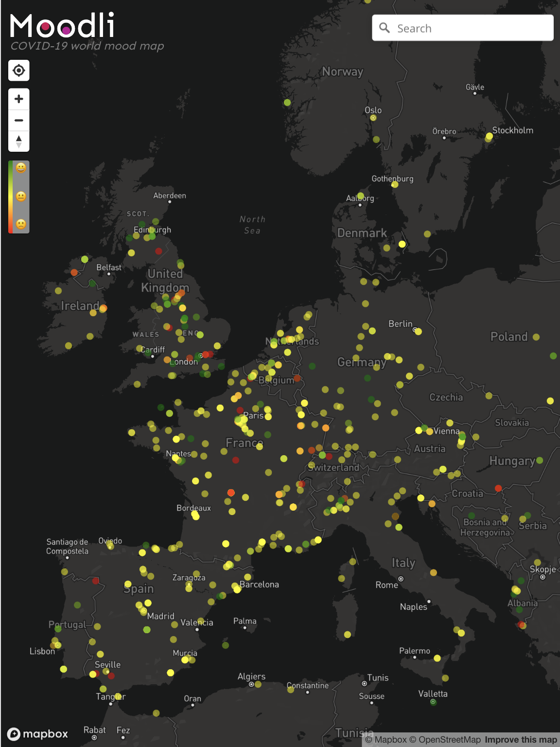
Task: Click the Italy country label
Action: pyautogui.click(x=403, y=563)
